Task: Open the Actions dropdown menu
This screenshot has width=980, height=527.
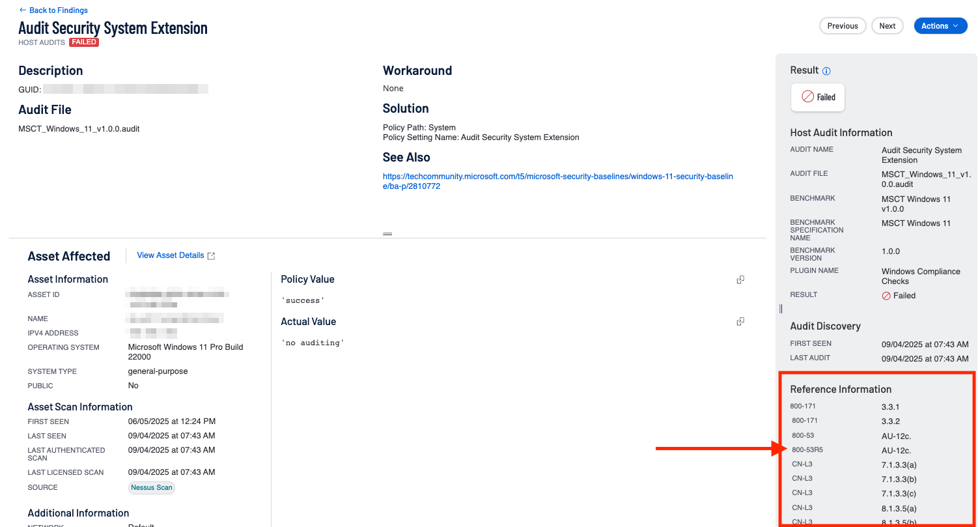Action: pos(940,26)
